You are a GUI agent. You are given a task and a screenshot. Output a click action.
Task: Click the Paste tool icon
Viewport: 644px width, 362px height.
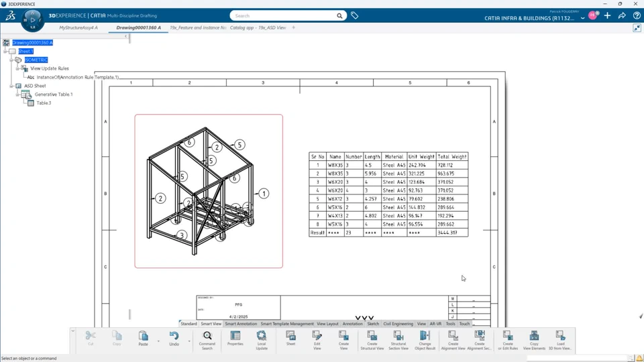[x=143, y=336]
